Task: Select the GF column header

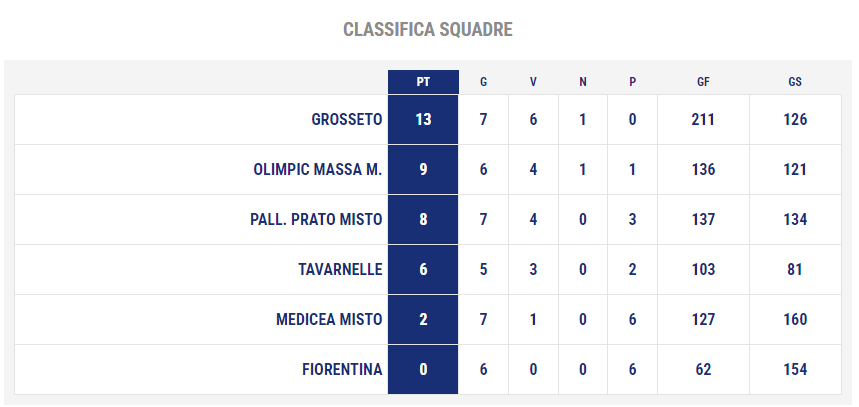Action: (x=703, y=82)
